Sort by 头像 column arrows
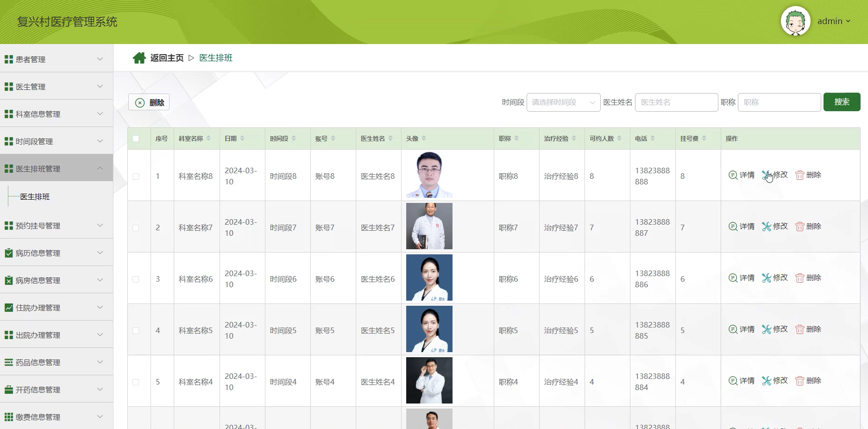This screenshot has width=868, height=429. pos(424,139)
